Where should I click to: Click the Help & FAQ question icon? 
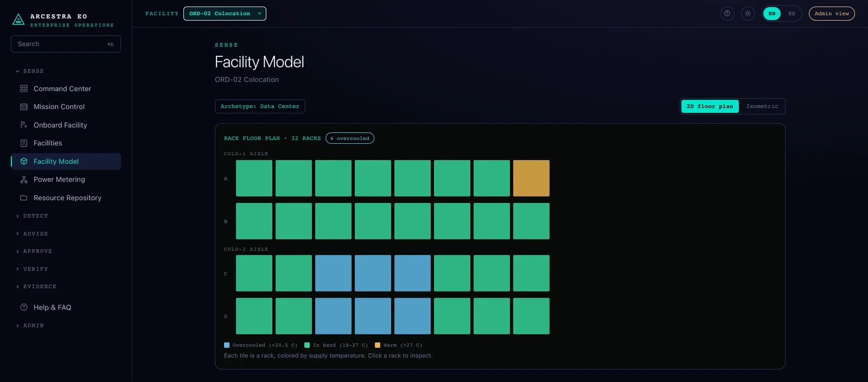click(24, 307)
